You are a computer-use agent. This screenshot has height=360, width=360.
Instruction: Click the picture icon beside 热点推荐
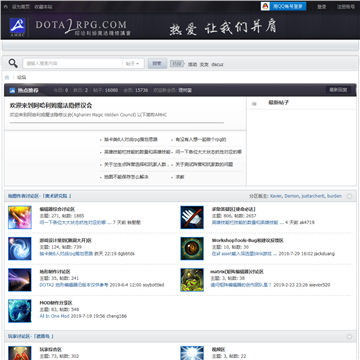[12, 90]
